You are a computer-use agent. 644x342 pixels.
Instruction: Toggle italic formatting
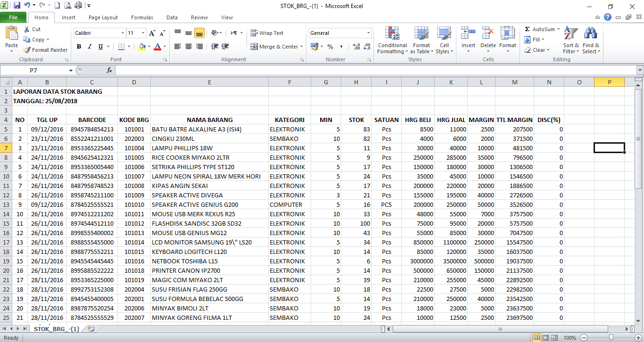pos(90,47)
